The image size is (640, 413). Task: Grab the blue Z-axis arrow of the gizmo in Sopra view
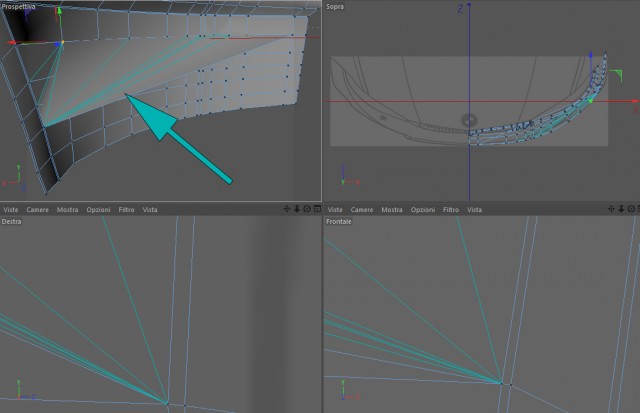coord(591,54)
